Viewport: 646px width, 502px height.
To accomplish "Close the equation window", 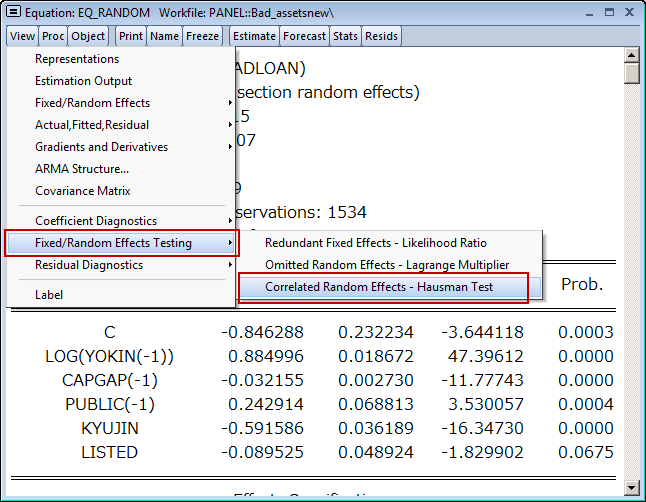I will (627, 13).
